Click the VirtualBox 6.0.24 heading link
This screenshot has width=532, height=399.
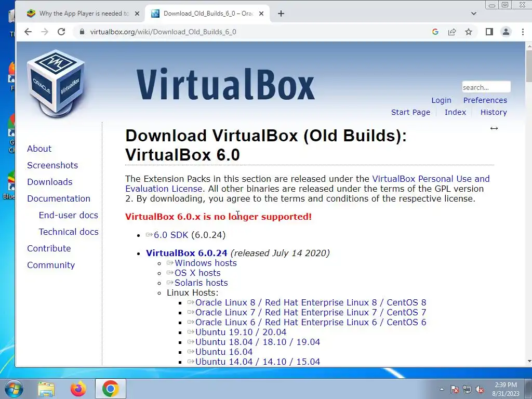(x=187, y=253)
